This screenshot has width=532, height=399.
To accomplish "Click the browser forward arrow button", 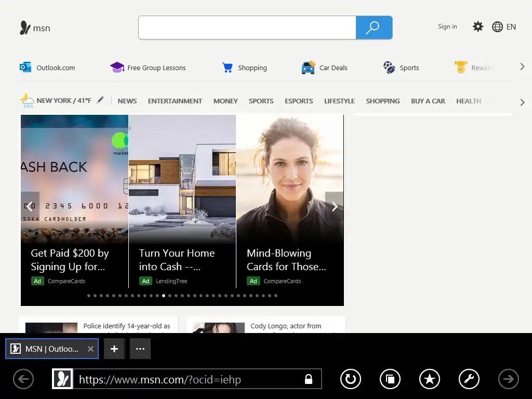I will tap(508, 379).
